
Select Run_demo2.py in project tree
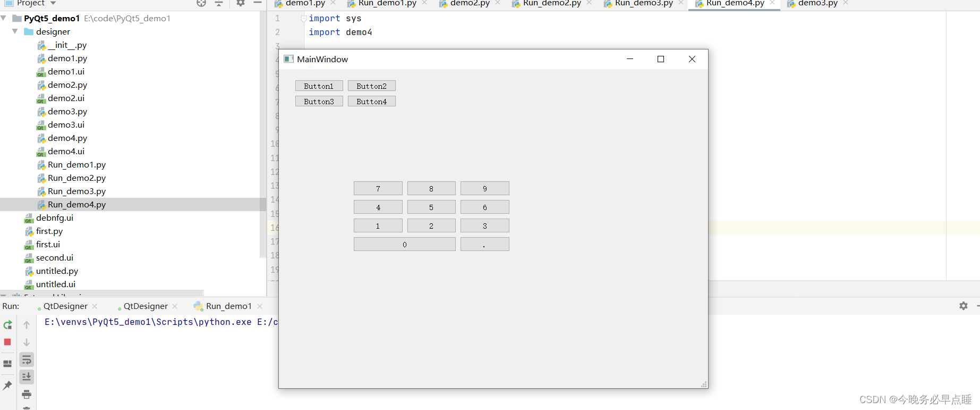[x=72, y=178]
